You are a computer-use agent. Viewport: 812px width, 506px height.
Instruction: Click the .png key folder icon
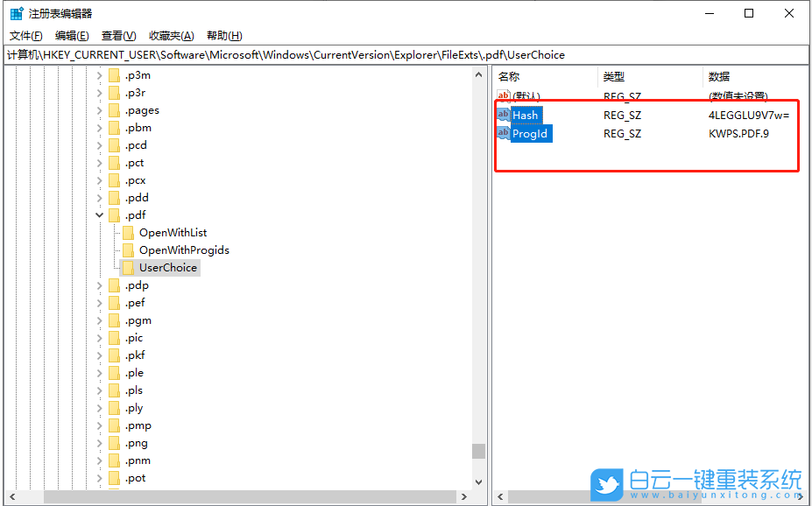(x=116, y=442)
